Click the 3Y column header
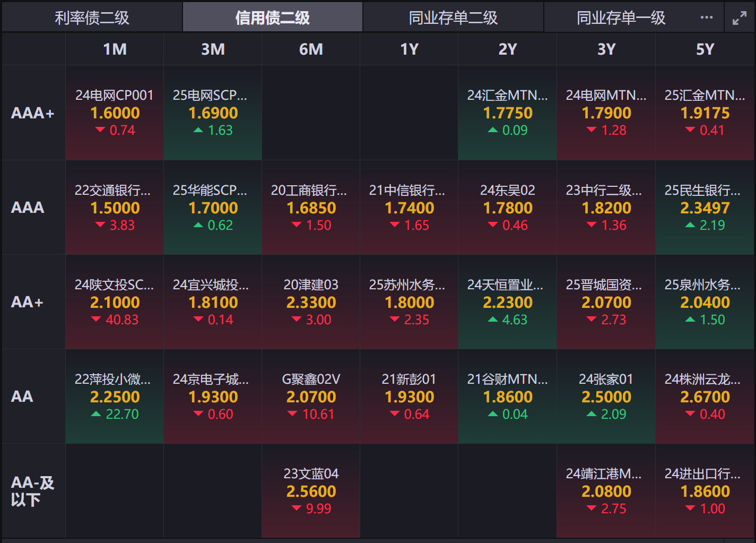Image resolution: width=756 pixels, height=543 pixels. (x=606, y=49)
